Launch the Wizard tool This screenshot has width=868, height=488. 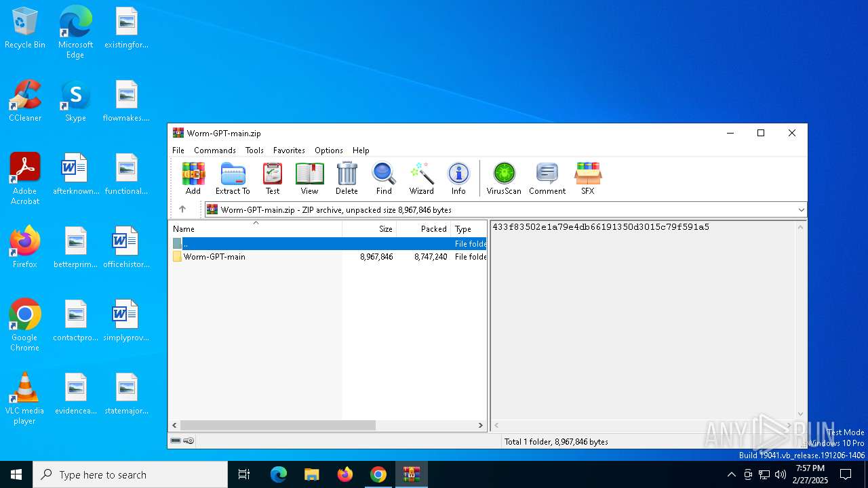point(421,179)
